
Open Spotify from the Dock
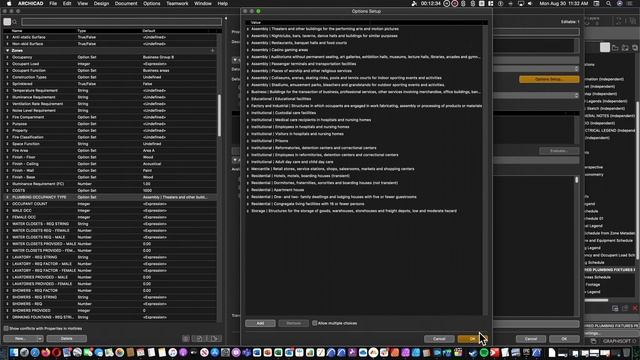[484, 352]
